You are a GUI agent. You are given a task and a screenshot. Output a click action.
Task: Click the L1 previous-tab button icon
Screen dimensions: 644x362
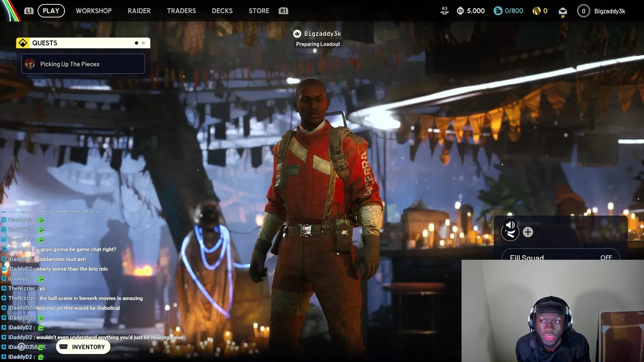tap(29, 11)
